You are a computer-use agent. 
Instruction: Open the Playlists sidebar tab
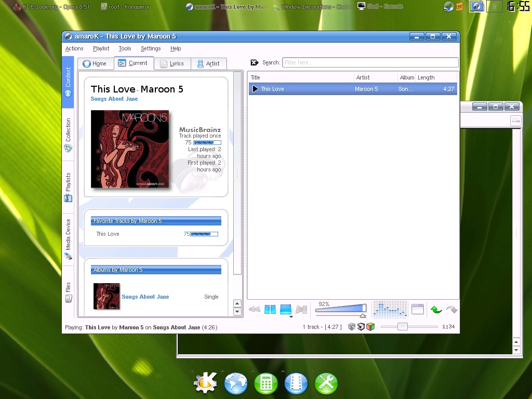tap(68, 187)
